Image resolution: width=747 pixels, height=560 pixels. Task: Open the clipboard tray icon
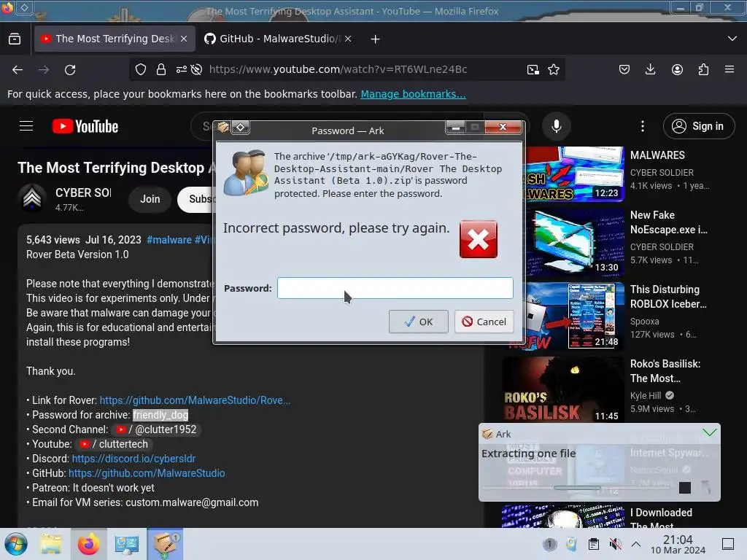click(594, 544)
